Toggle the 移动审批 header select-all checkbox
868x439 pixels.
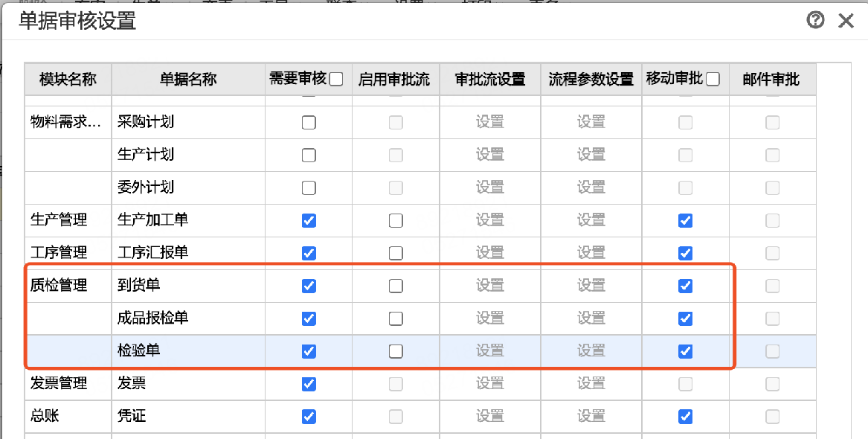(x=713, y=79)
